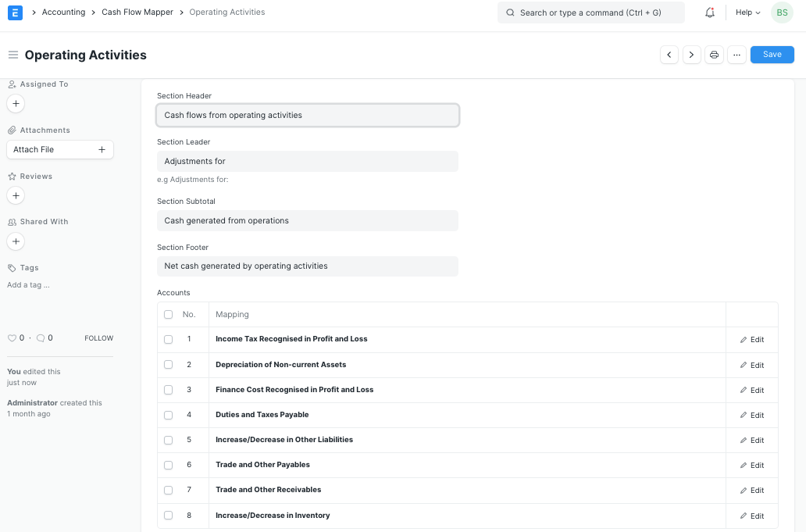The height and width of the screenshot is (532, 806).
Task: Go to next document with right arrow
Action: 691,55
